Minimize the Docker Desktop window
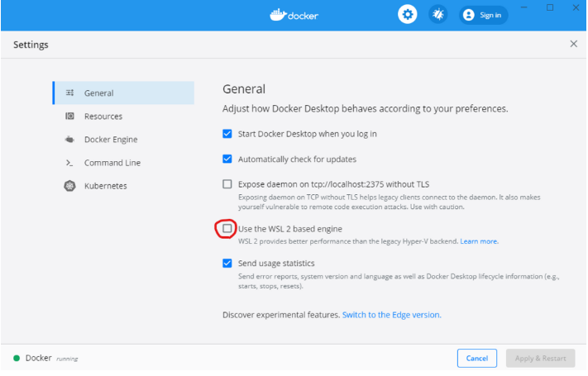The width and height of the screenshot is (588, 376). [523, 7]
